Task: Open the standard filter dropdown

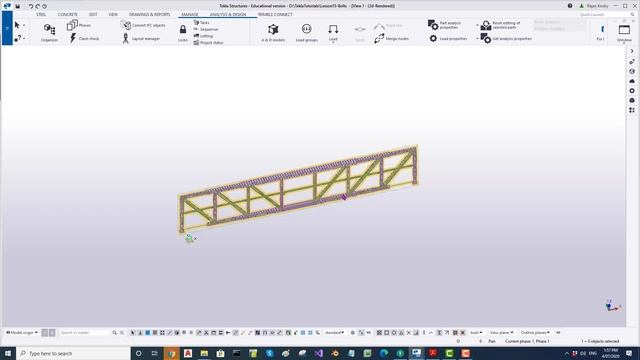Action: [x=334, y=333]
